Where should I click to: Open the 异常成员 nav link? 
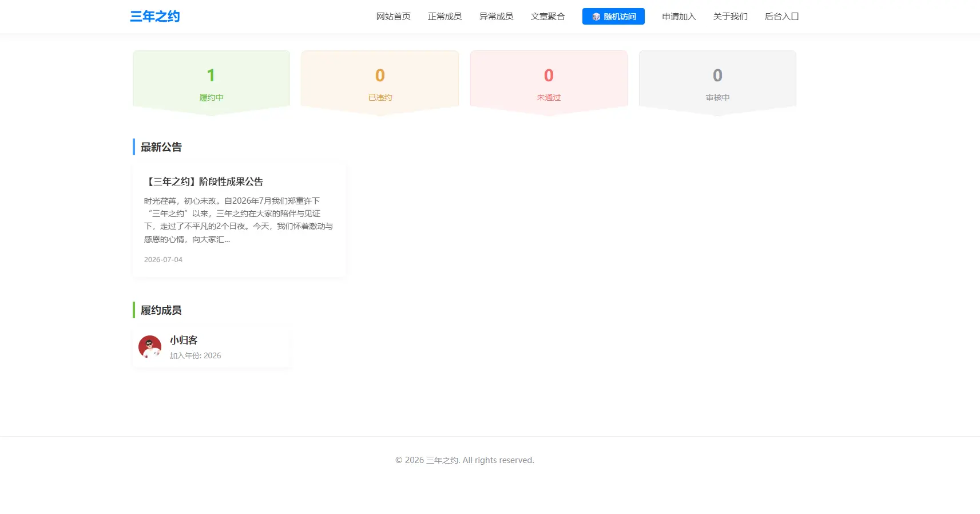(x=496, y=17)
